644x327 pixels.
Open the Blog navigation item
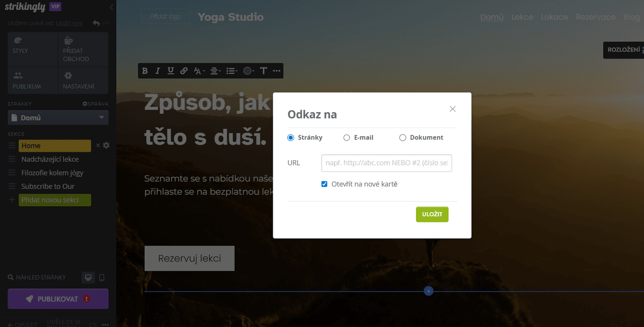(x=632, y=17)
